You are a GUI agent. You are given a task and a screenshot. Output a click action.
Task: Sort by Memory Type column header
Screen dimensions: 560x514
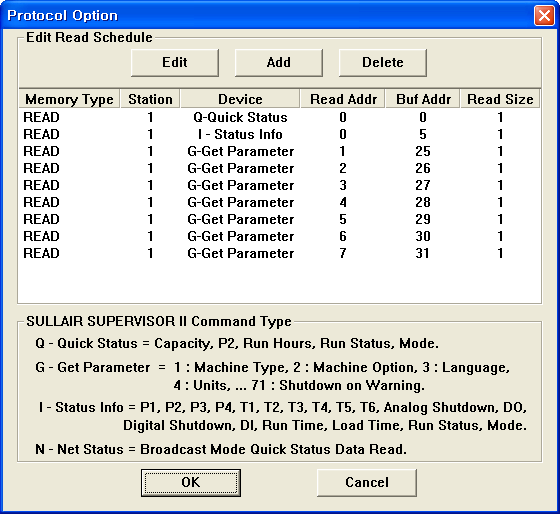(69, 99)
